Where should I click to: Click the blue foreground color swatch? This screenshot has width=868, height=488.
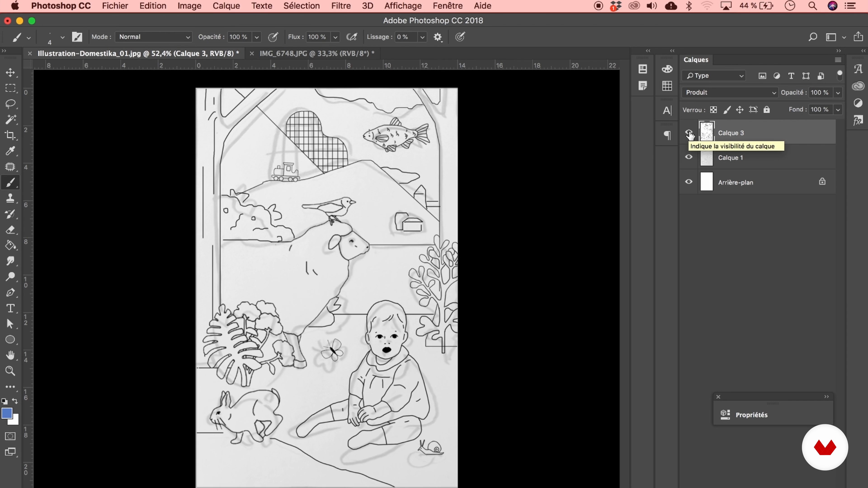(7, 413)
